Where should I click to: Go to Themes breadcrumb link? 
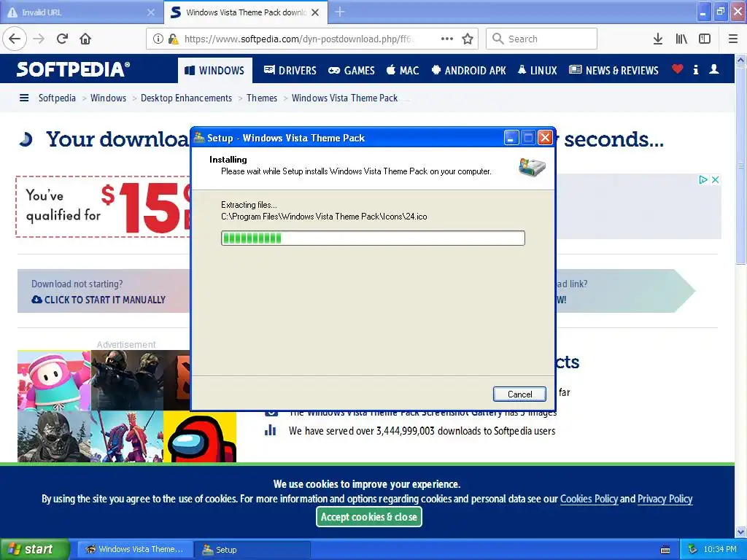coord(262,98)
